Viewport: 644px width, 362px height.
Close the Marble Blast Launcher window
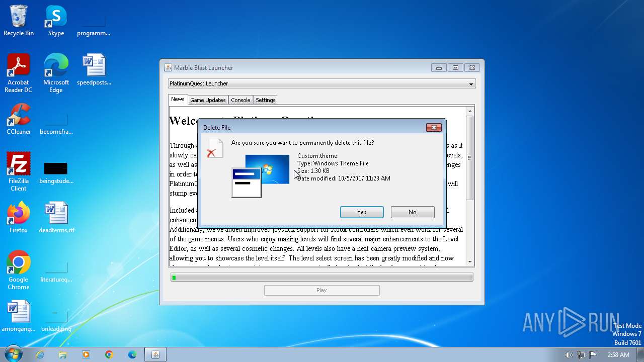point(472,68)
